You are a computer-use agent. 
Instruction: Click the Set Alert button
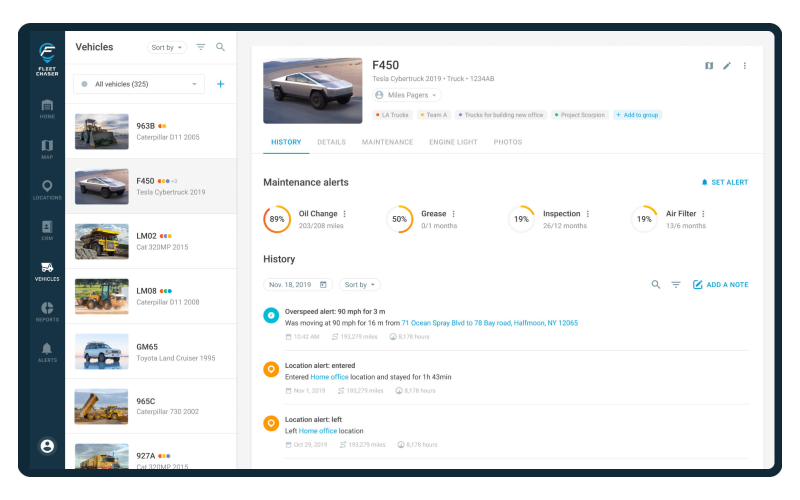(x=724, y=182)
